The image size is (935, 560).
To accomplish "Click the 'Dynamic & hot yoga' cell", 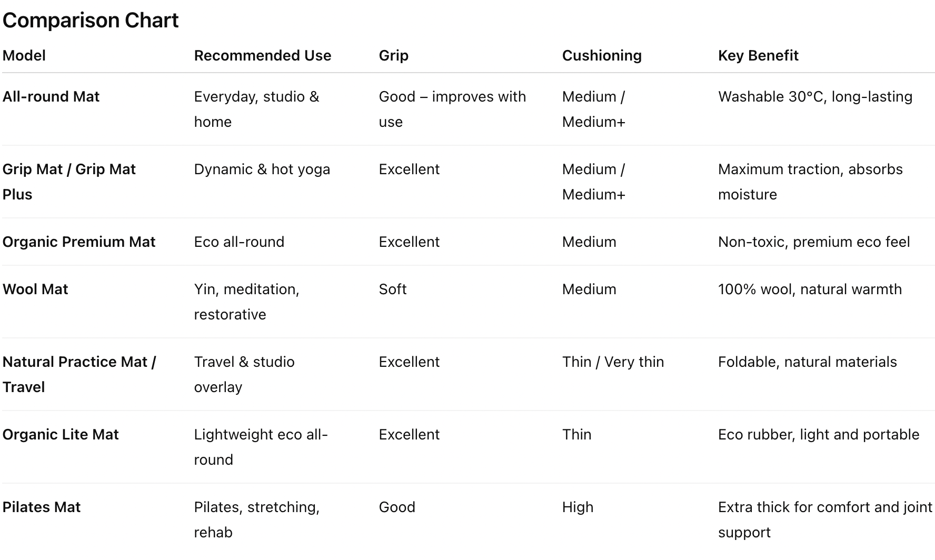I will pos(262,169).
